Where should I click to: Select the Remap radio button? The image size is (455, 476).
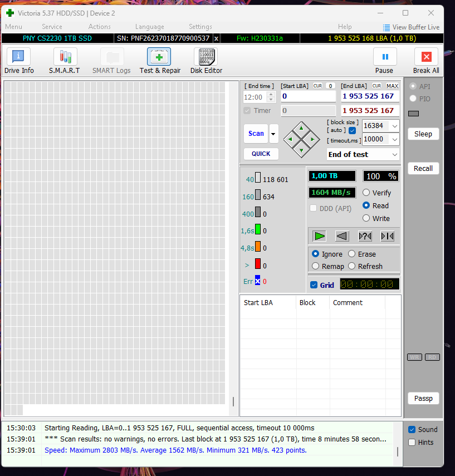316,266
